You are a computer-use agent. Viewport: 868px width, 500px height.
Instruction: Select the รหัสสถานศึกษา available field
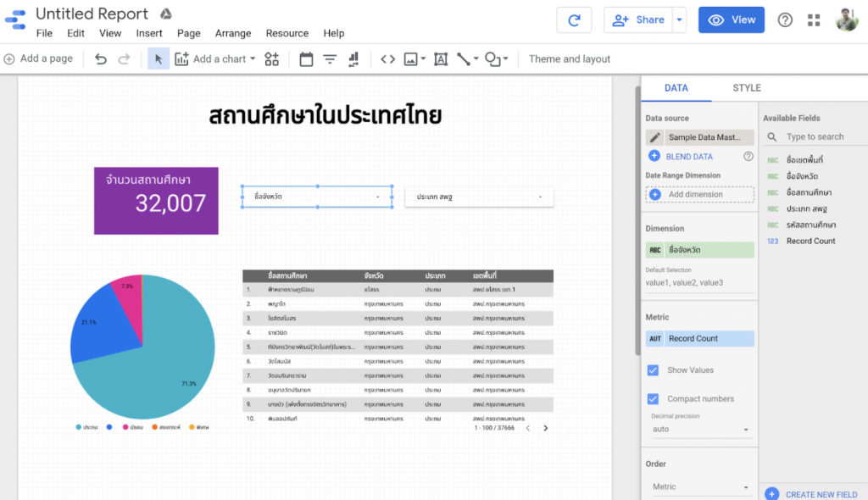pyautogui.click(x=811, y=225)
